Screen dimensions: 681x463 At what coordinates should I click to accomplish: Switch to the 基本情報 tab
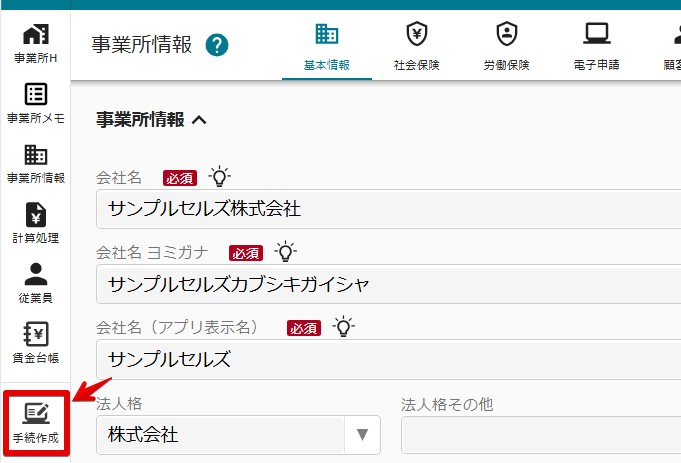[x=327, y=47]
